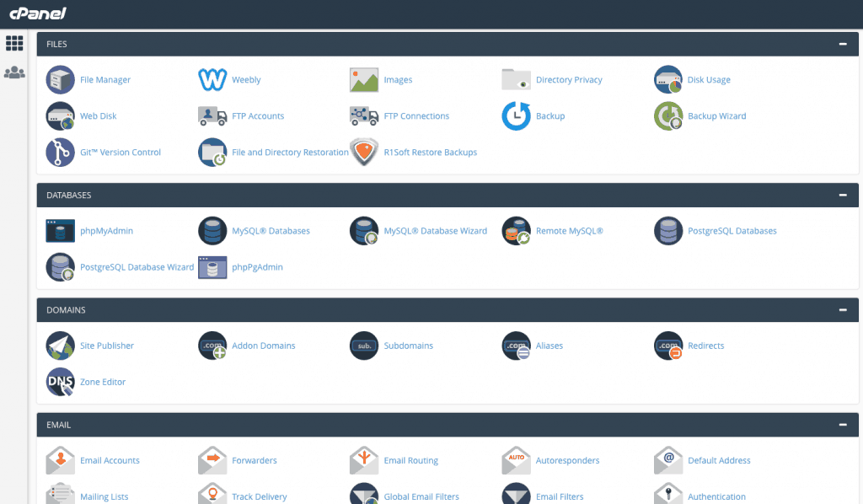This screenshot has width=863, height=504.
Task: Open the Zone Editor
Action: pos(104,381)
